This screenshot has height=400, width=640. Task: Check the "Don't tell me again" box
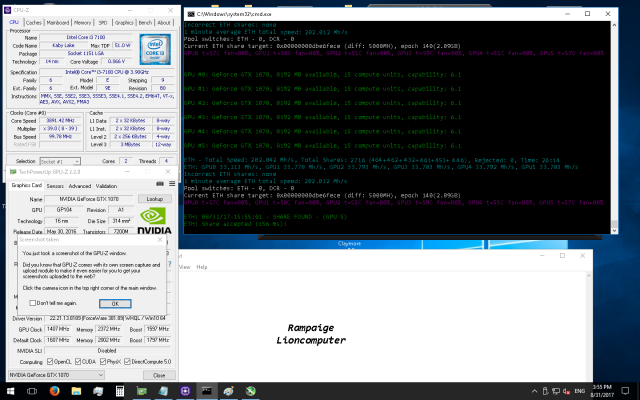pyautogui.click(x=33, y=303)
